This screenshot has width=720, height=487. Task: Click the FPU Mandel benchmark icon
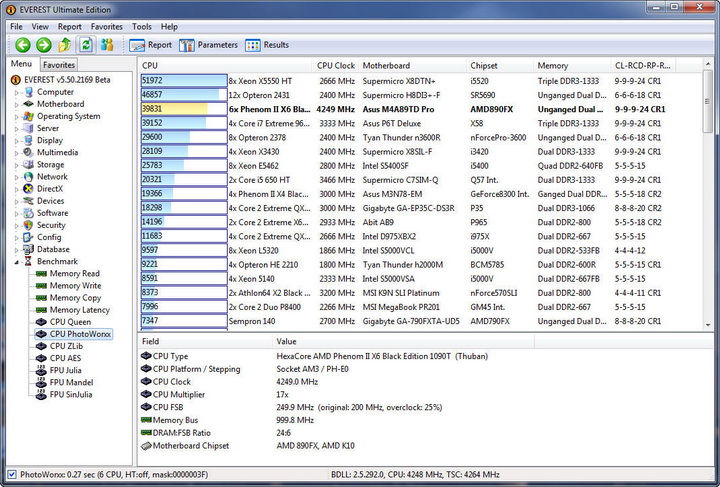pyautogui.click(x=41, y=382)
